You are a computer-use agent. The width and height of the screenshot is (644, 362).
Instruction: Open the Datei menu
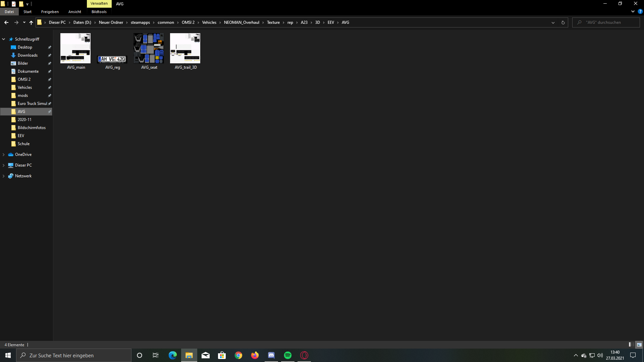pos(9,12)
